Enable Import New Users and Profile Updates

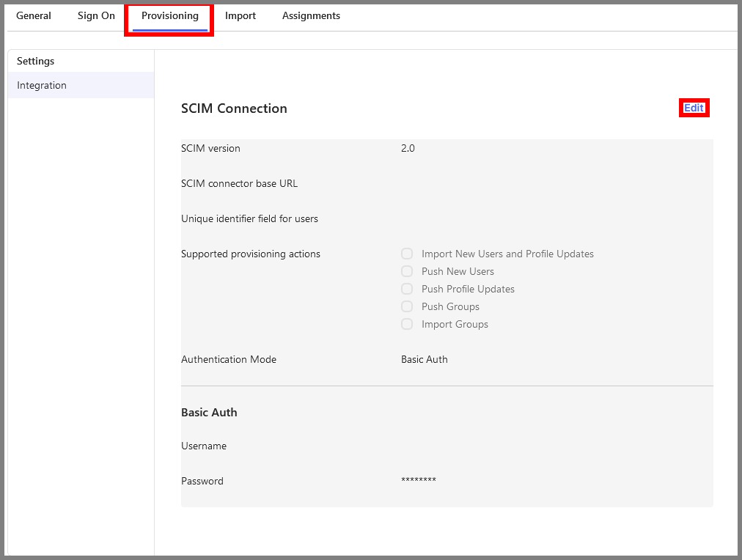(x=407, y=254)
